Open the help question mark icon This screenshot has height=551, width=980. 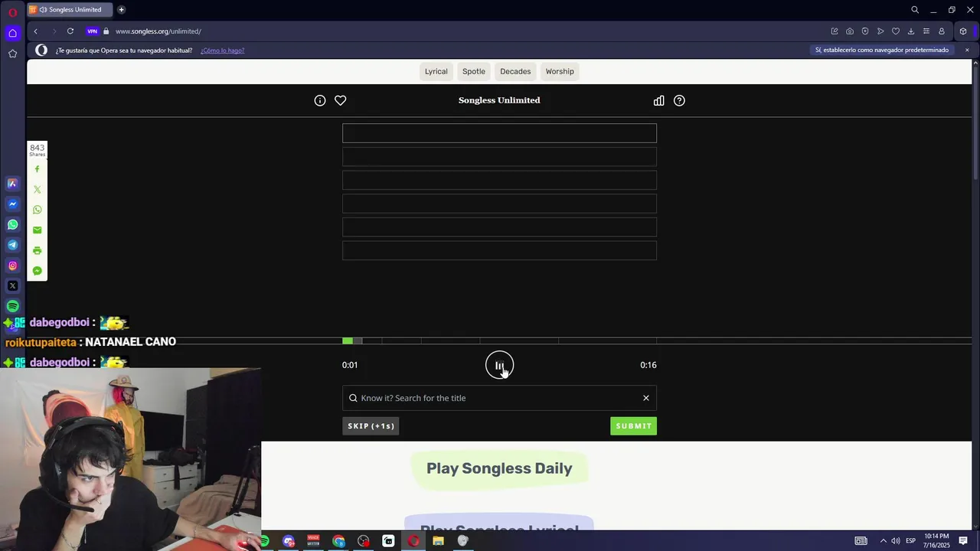[679, 100]
